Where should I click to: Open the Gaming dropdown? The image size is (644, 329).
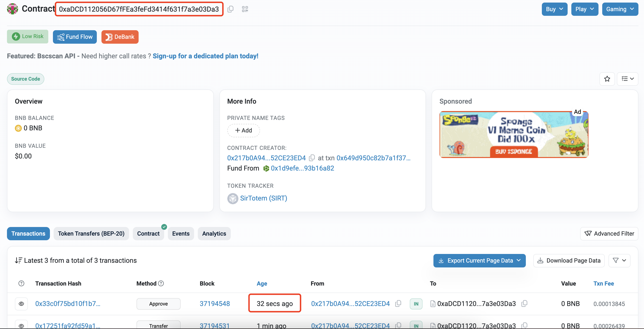click(620, 9)
